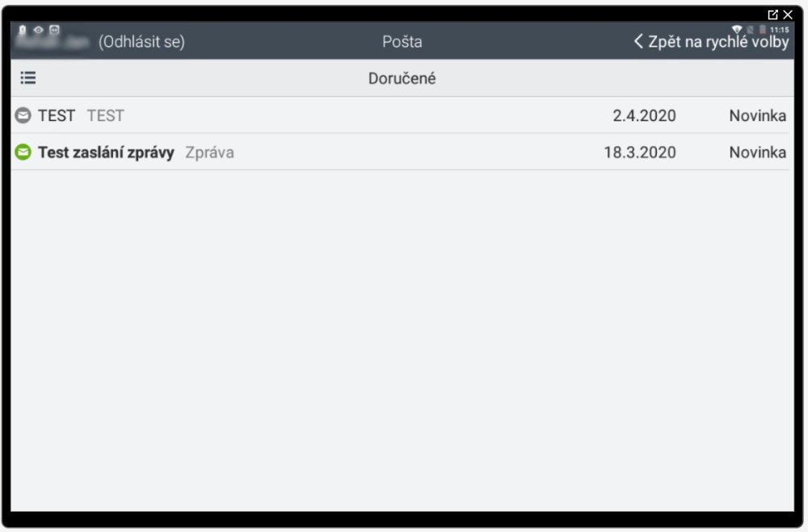Click the eye icon in status bar
Viewport: 808px width, 532px height.
[38, 30]
